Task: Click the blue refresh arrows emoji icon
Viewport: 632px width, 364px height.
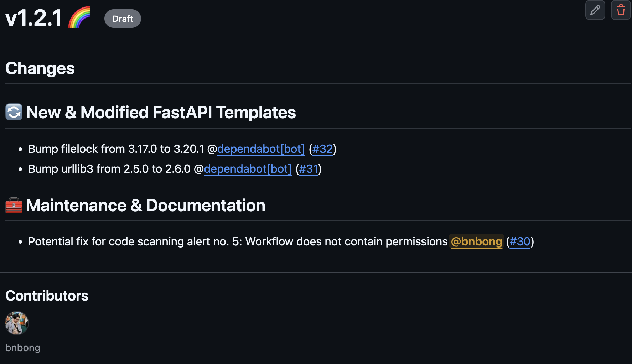Action: (x=14, y=112)
